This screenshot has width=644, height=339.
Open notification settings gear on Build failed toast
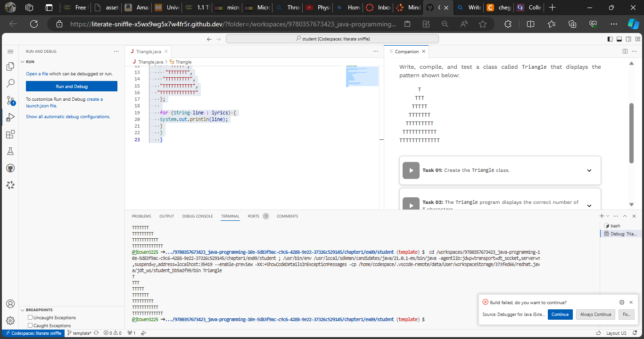621,302
